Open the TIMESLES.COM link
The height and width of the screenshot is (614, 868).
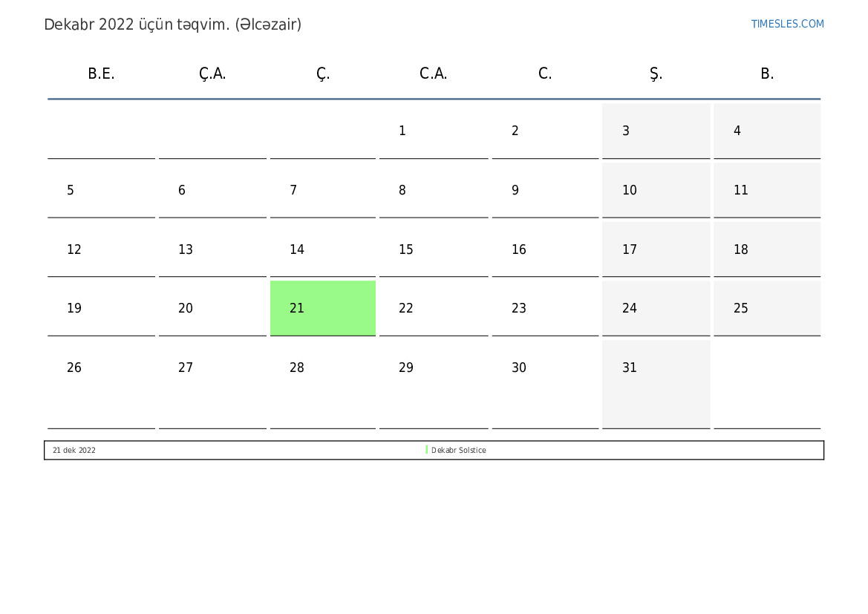[x=787, y=24]
